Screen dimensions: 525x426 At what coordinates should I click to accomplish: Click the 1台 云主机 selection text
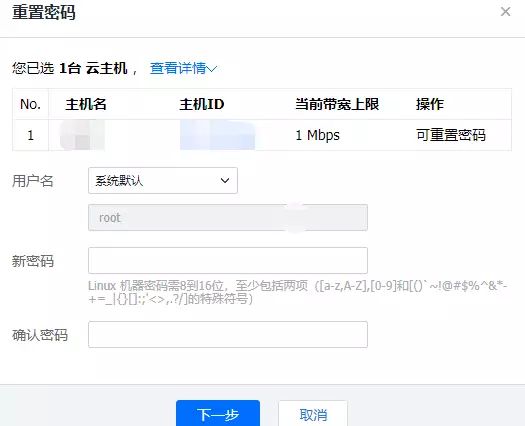pos(93,68)
